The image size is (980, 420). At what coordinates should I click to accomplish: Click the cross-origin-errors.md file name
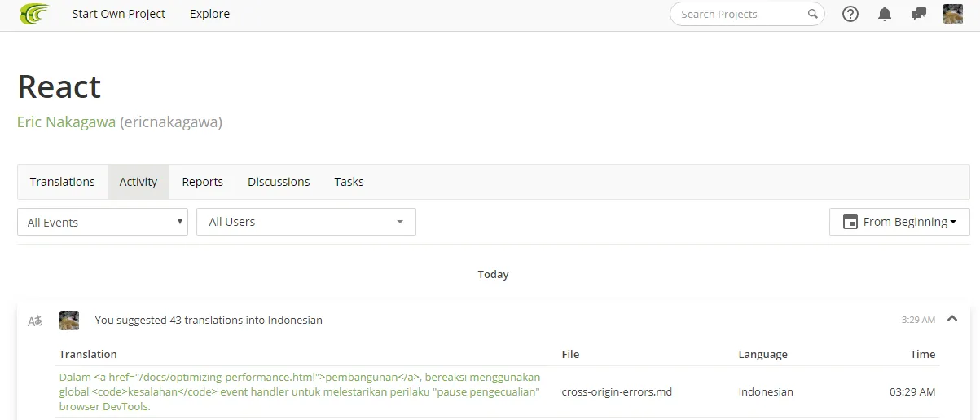[617, 391]
